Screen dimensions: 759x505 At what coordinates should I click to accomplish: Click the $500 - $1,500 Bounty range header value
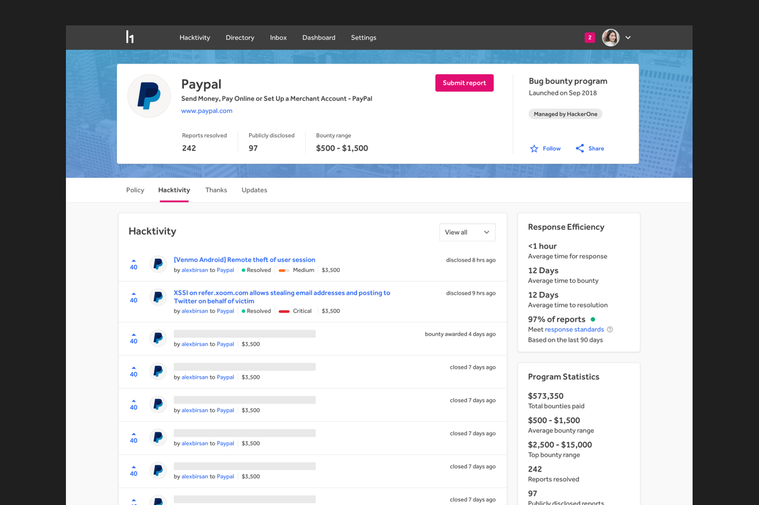tap(342, 148)
